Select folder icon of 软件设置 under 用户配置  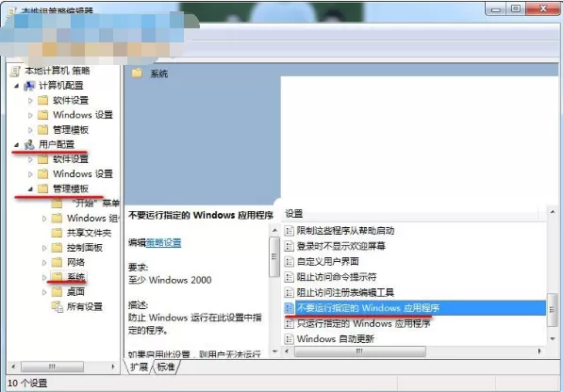(42, 159)
